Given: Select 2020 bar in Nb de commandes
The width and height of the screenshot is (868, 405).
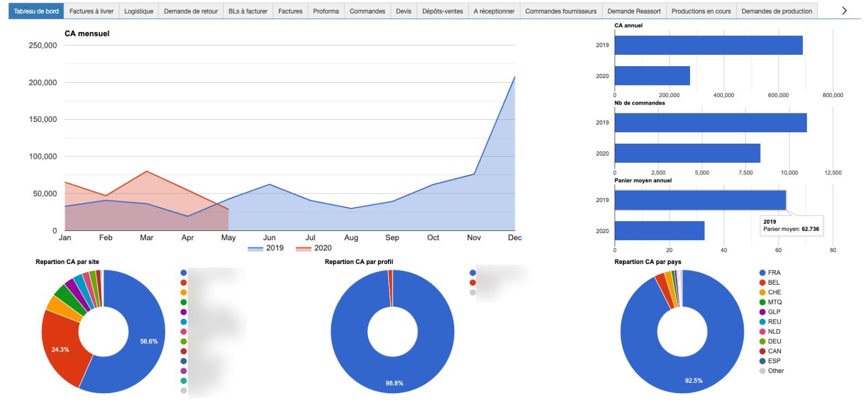Looking at the screenshot, I should 687,153.
